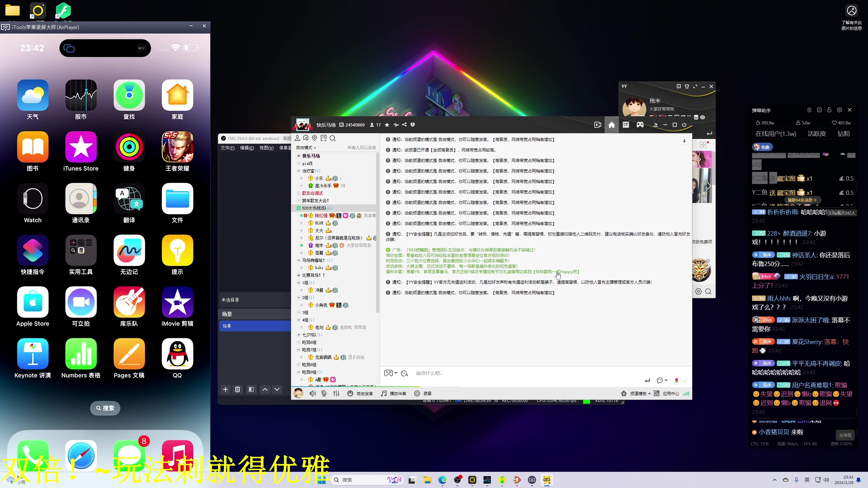Image resolution: width=868 pixels, height=488 pixels.
Task: Show hidden icons in the system tray
Action: tap(775, 480)
